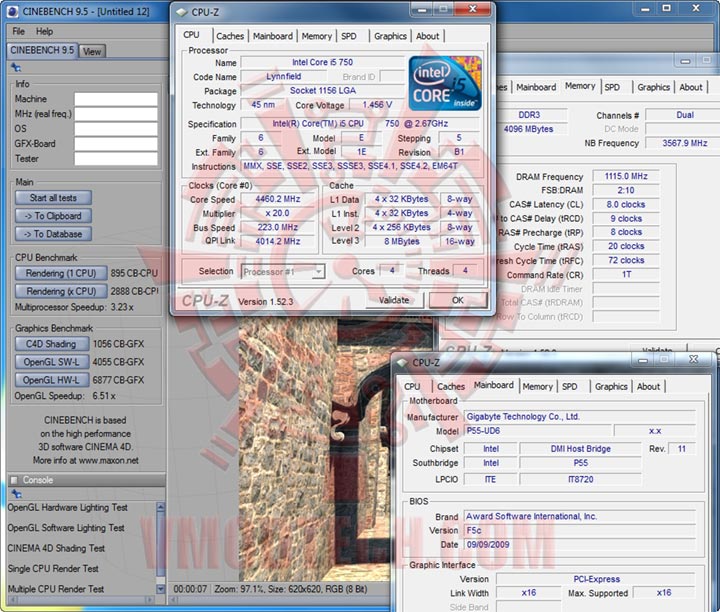Select CPU tab in front CPU-Z window
The image size is (720, 612).
(191, 35)
